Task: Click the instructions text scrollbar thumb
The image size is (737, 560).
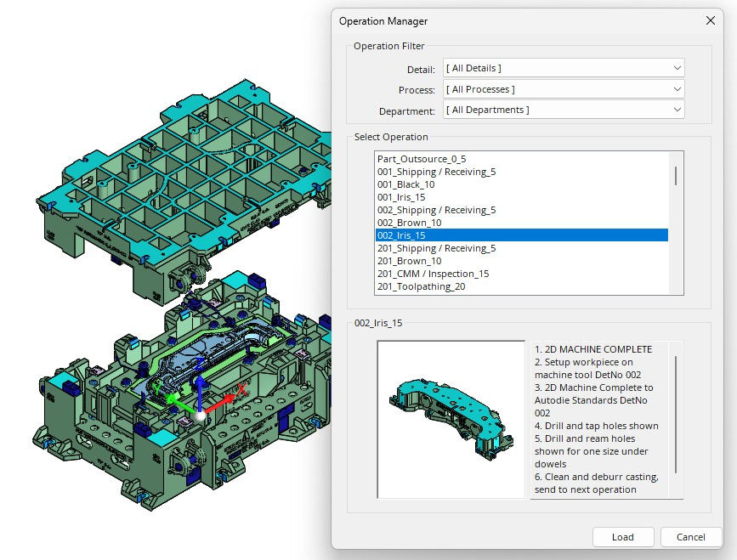Action: (676, 415)
